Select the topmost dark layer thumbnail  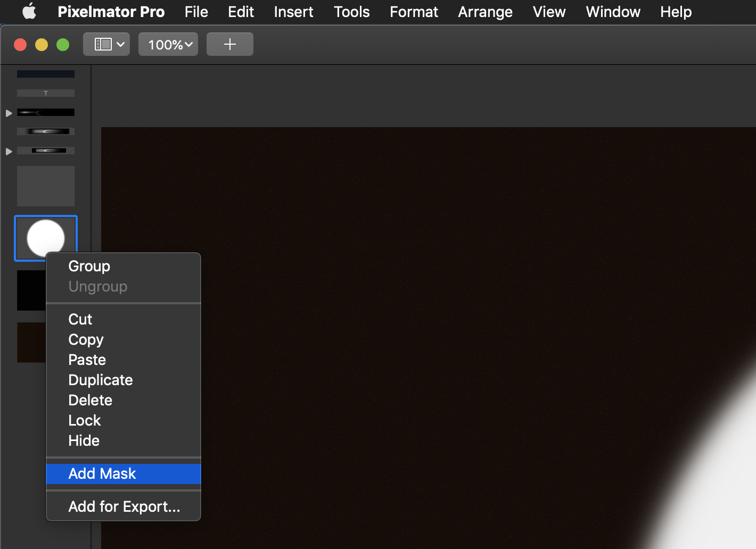click(46, 74)
